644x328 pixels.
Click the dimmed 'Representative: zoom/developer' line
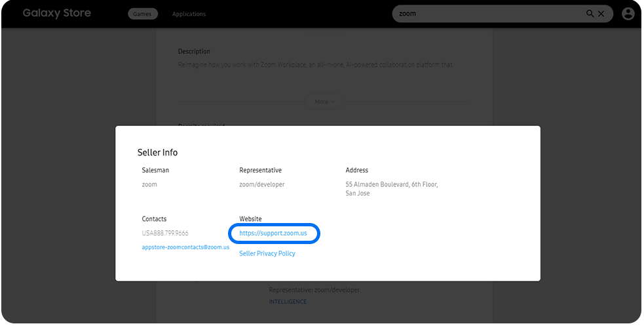tap(314, 290)
